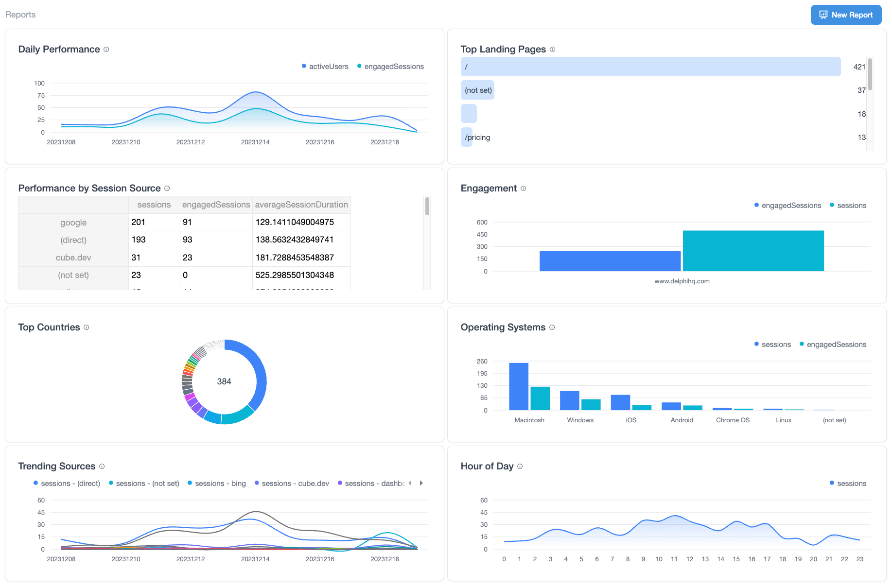Click the 384 total in donut center
This screenshot has height=588, width=892.
[x=224, y=381]
